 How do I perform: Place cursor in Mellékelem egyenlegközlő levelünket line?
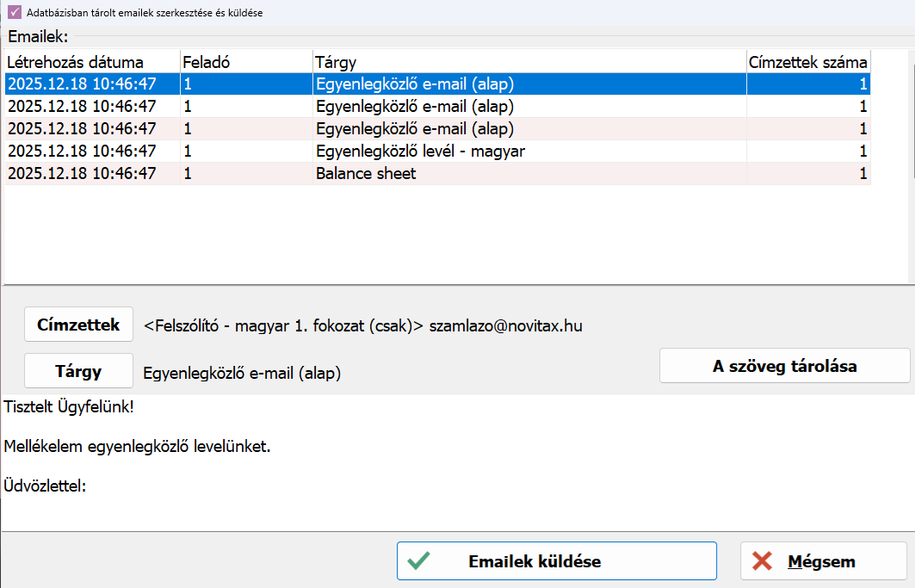pyautogui.click(x=137, y=447)
